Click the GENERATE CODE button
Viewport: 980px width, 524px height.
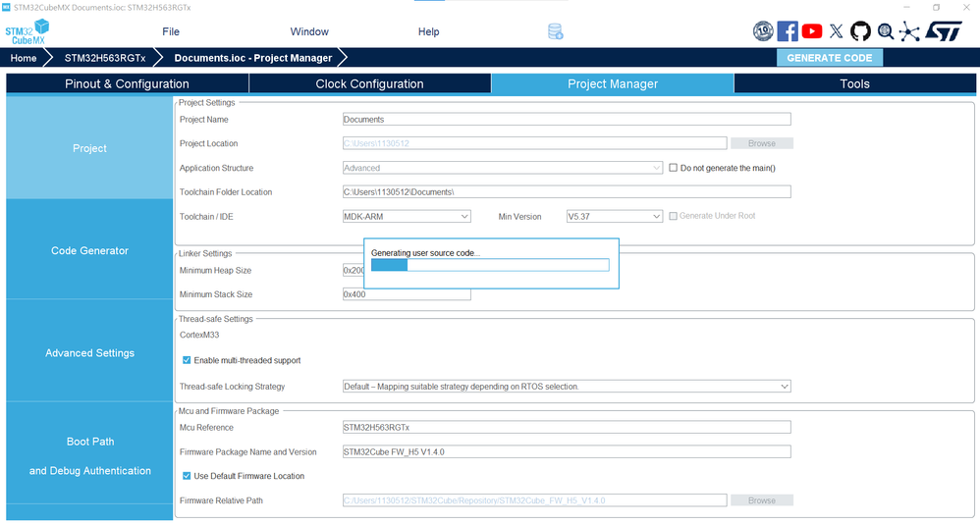pyautogui.click(x=830, y=58)
